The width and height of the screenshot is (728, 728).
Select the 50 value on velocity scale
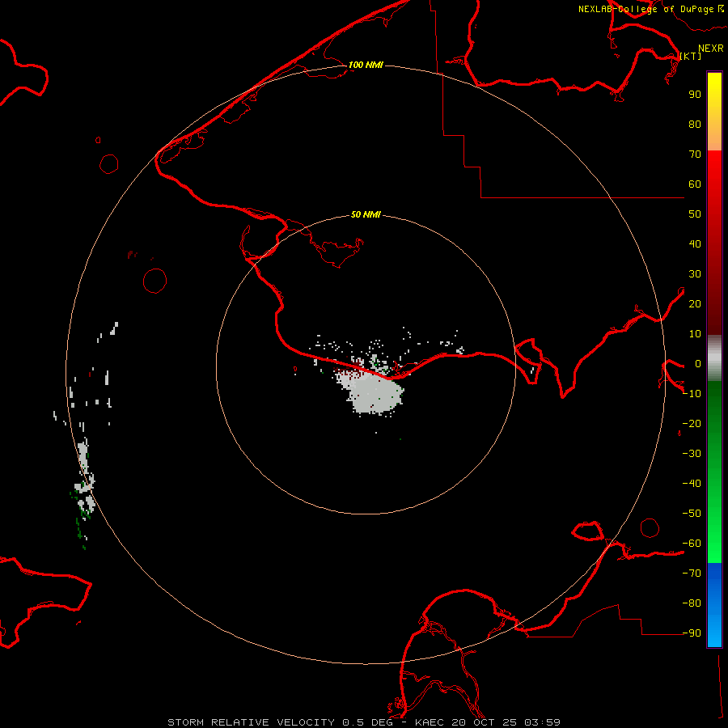695,214
